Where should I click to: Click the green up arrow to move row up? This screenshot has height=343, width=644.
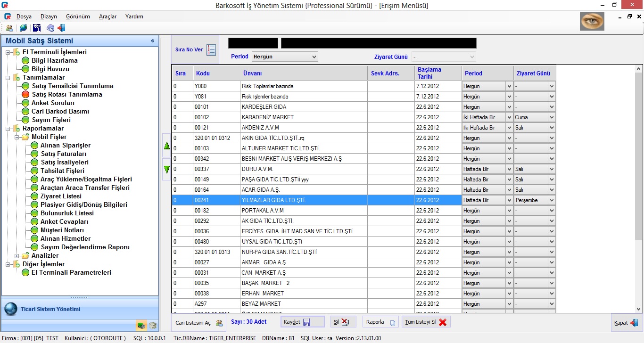(x=166, y=147)
